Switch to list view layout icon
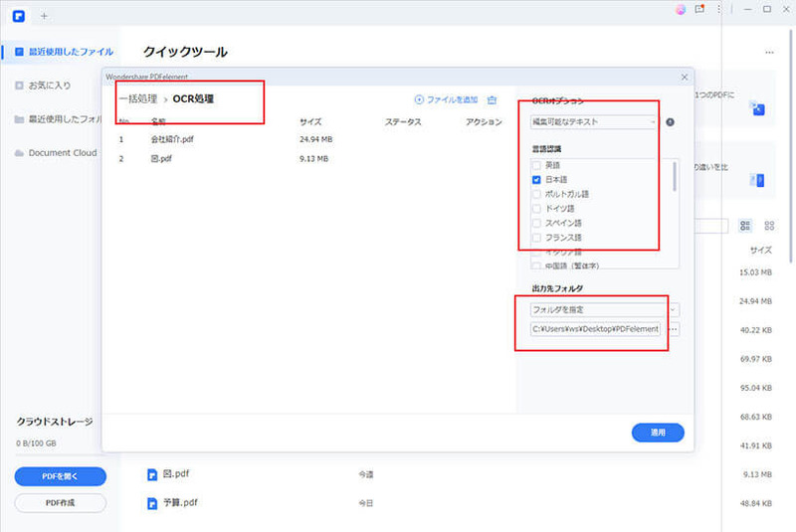 [745, 226]
